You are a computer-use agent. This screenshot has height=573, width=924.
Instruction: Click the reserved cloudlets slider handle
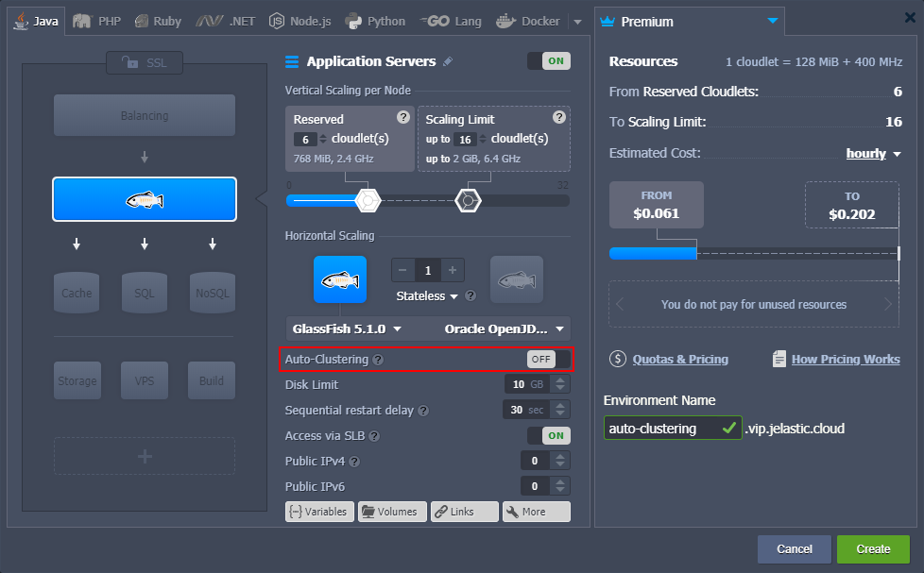click(x=368, y=201)
